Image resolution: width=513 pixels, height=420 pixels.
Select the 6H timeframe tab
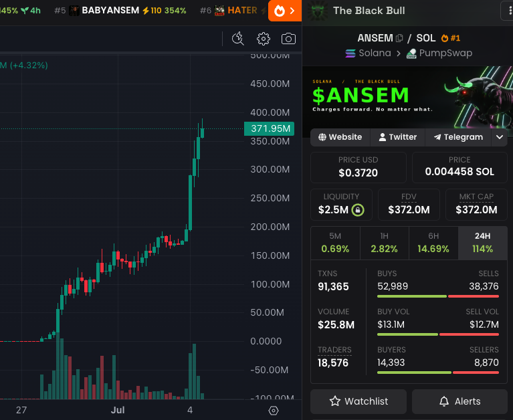(x=433, y=243)
